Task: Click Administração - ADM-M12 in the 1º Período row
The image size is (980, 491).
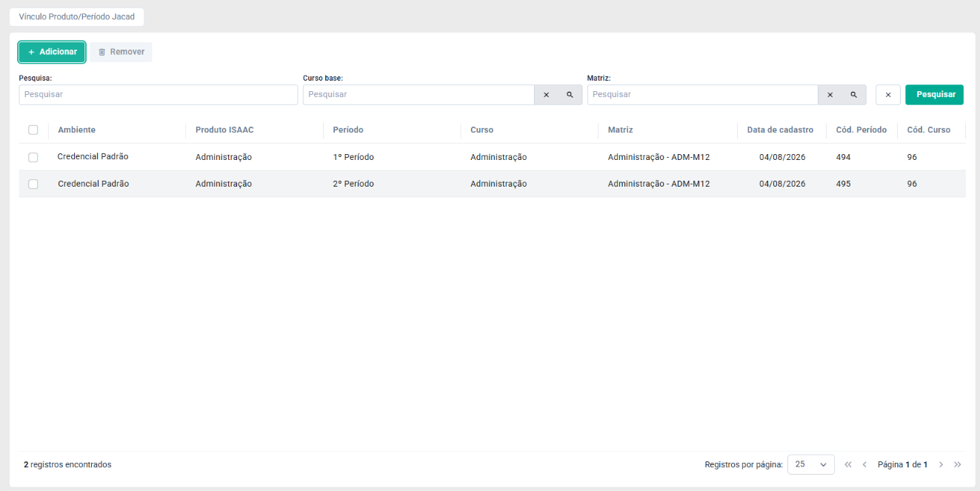Action: 659,157
